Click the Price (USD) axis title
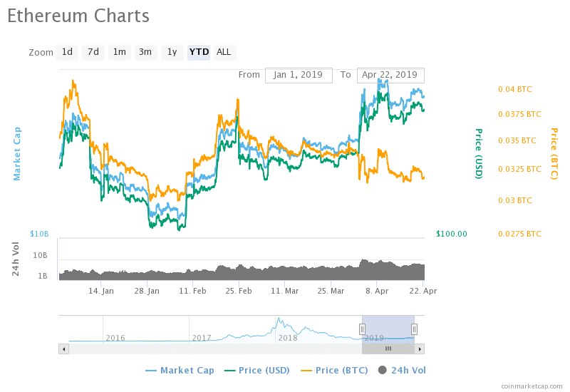The width and height of the screenshot is (570, 392). 479,153
